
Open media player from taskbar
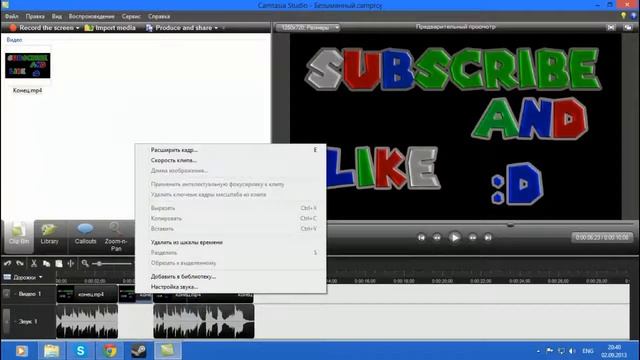(x=22, y=351)
